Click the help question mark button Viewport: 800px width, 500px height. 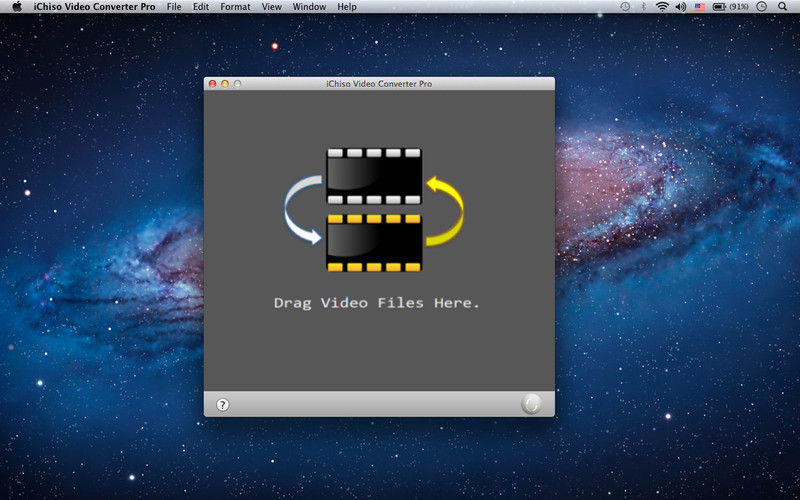(x=222, y=405)
